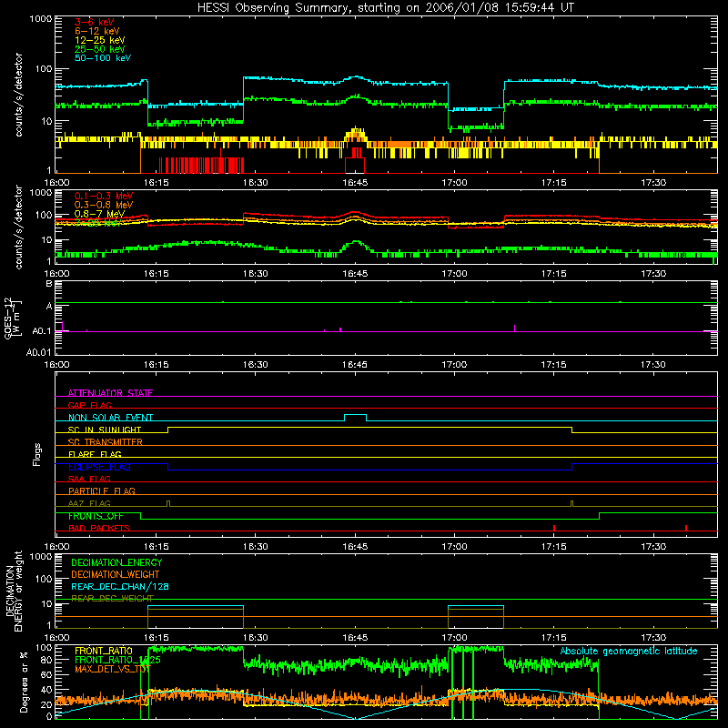Click the 16:45 tick label under top plot

coord(355,183)
